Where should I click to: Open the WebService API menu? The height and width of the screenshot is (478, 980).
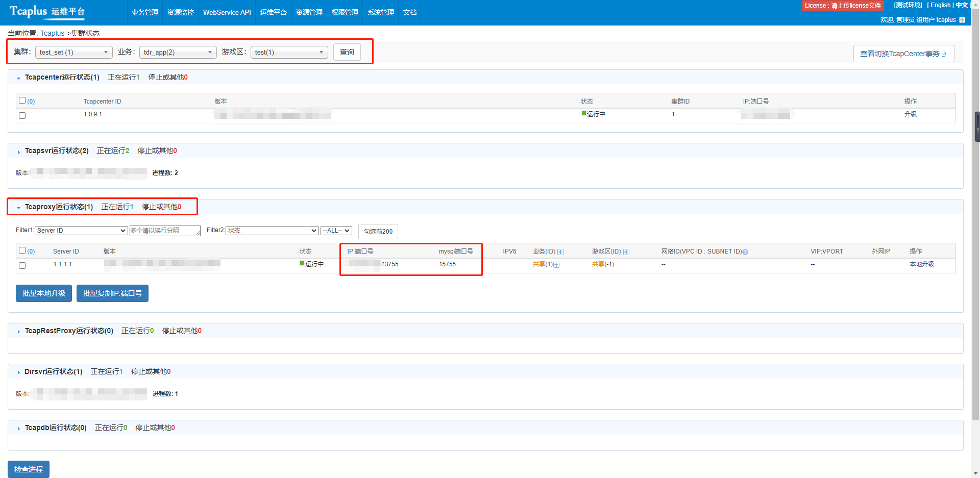pyautogui.click(x=227, y=12)
